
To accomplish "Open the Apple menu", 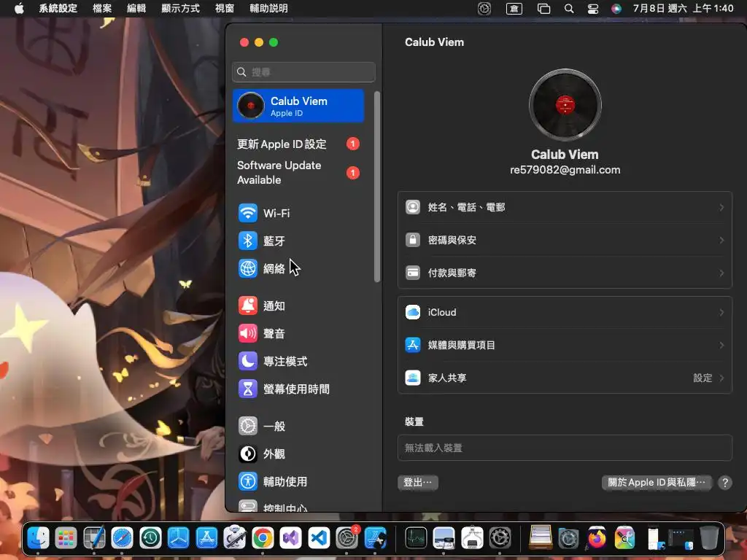I will (x=19, y=8).
